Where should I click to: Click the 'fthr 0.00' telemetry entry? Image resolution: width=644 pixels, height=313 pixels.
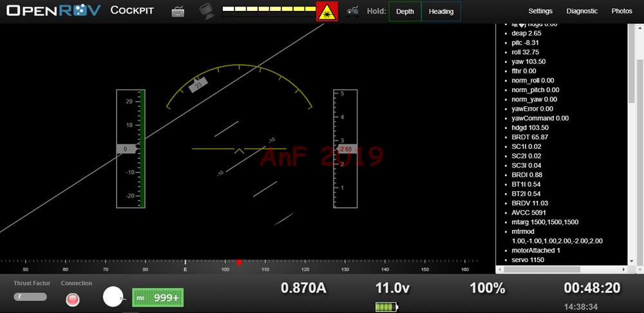(524, 71)
